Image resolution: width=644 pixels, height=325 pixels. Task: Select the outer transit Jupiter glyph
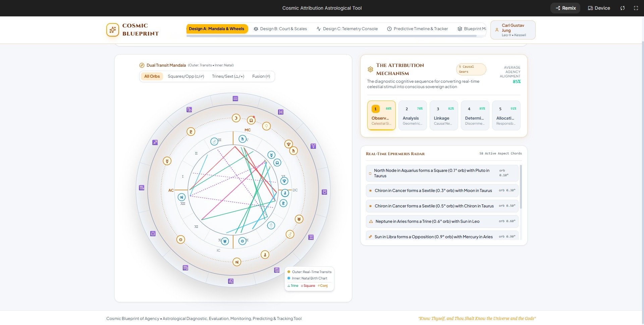(x=237, y=262)
